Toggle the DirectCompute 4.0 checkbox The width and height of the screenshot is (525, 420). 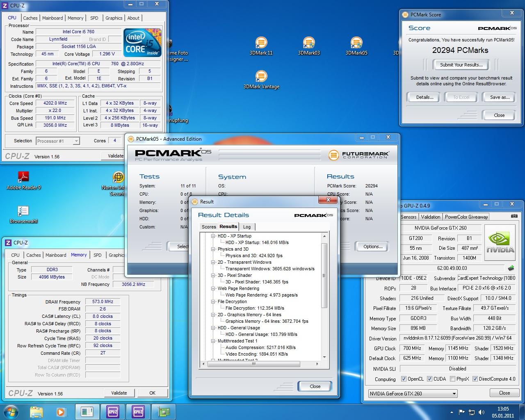pos(475,379)
